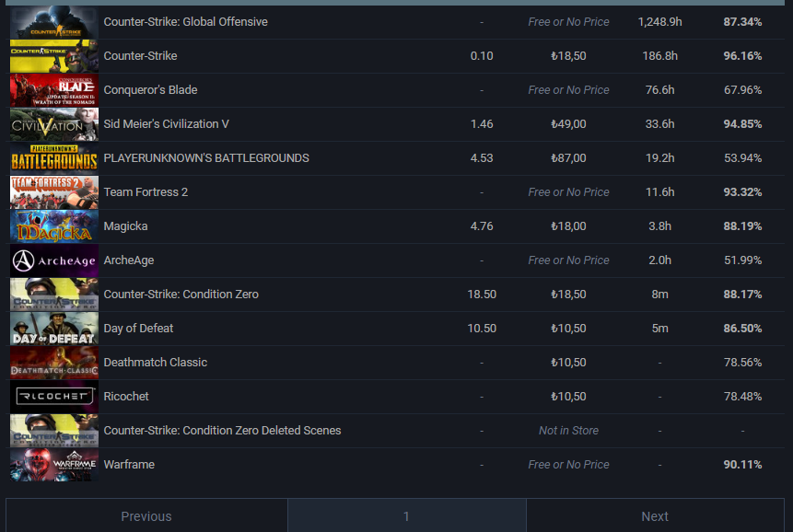The width and height of the screenshot is (793, 532).
Task: Click the 88.19% rating value
Action: pos(742,226)
